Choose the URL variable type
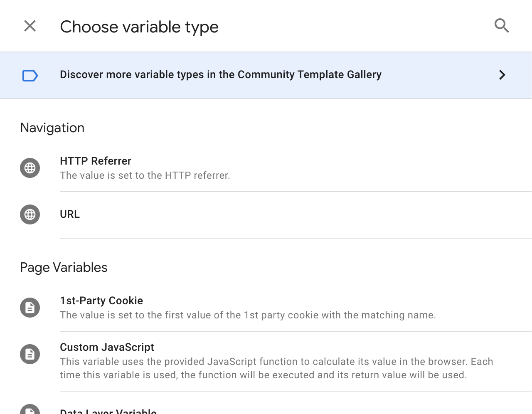Image resolution: width=532 pixels, height=414 pixels. tap(70, 214)
